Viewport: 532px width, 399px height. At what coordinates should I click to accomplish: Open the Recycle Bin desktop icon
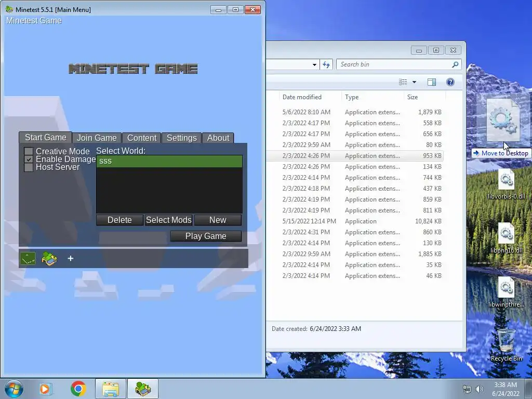tap(506, 345)
